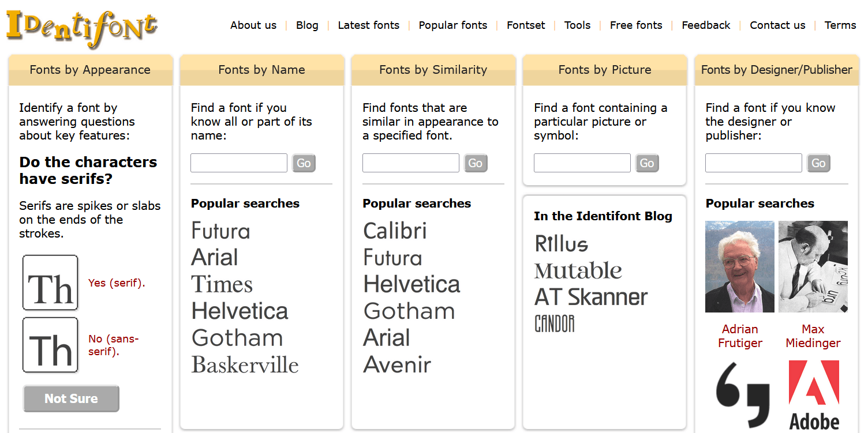
Task: Select the sans-serif 'Th' sample image
Action: [50, 345]
